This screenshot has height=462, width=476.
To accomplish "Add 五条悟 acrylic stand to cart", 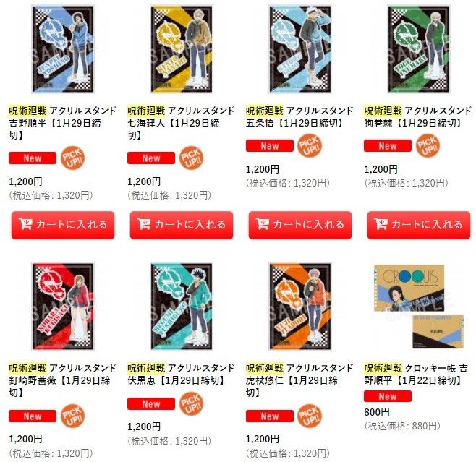I will tap(300, 225).
